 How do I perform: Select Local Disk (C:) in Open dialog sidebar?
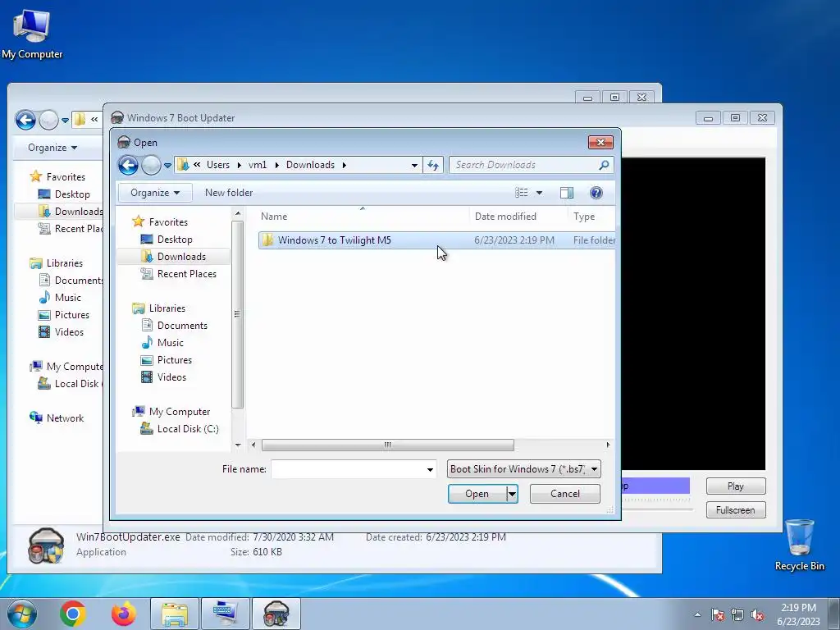pos(188,428)
